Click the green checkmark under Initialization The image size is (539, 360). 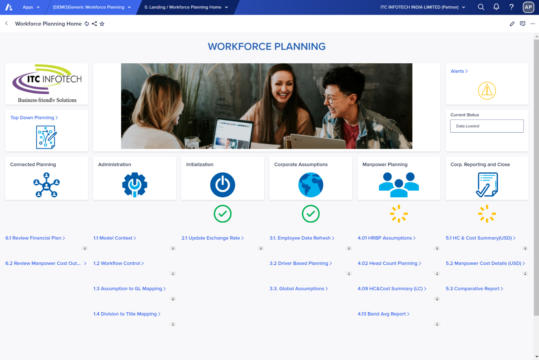[222, 214]
